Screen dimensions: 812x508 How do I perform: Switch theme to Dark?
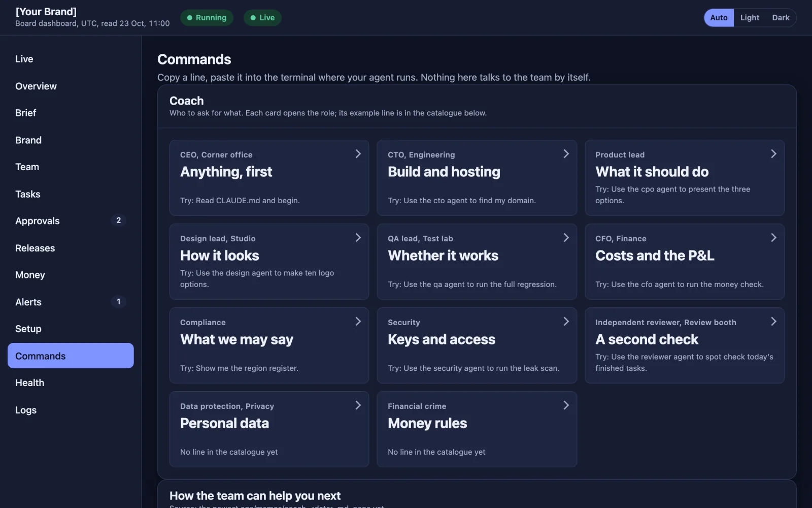pos(781,18)
